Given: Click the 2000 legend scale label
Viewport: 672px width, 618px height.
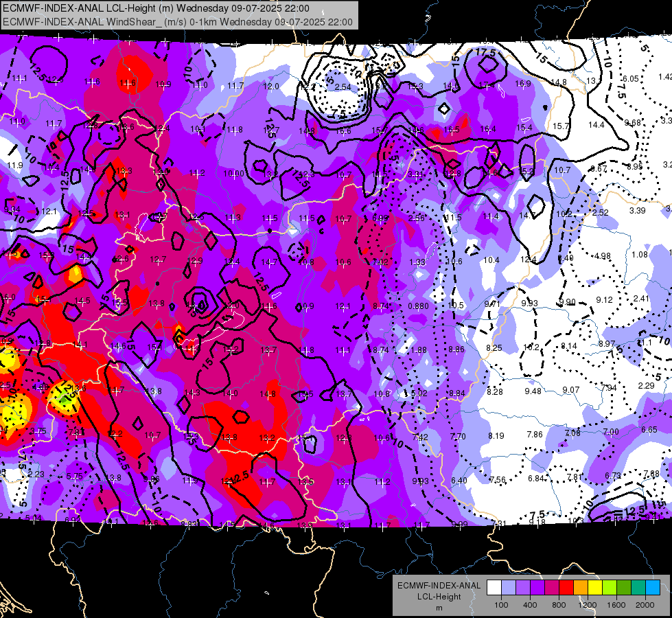Looking at the screenshot, I should (645, 605).
